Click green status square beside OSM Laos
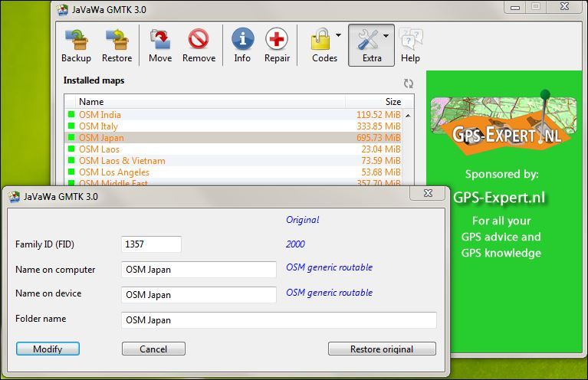The height and width of the screenshot is (380, 588). point(71,149)
